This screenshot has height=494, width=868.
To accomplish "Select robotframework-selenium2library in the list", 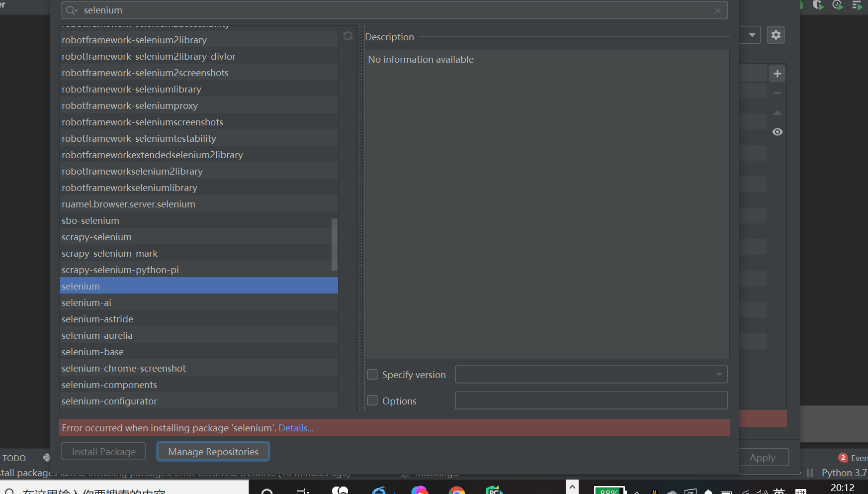I will pyautogui.click(x=199, y=39).
